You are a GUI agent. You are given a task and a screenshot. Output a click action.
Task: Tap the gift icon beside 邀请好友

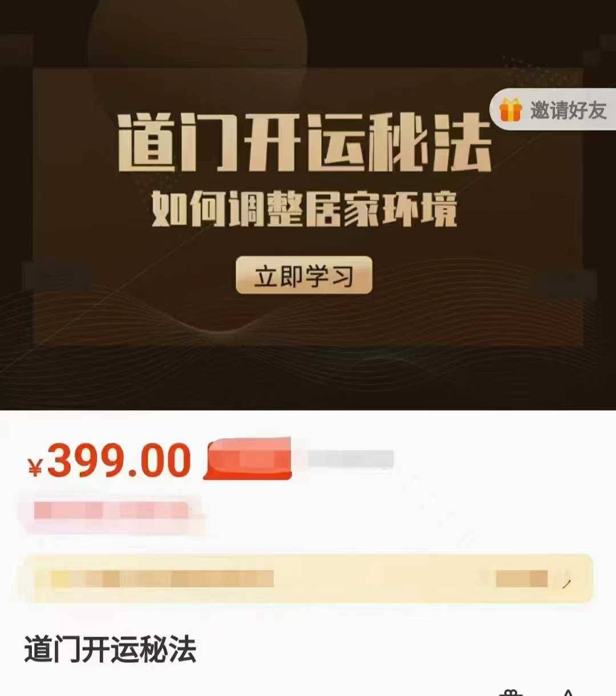point(510,110)
